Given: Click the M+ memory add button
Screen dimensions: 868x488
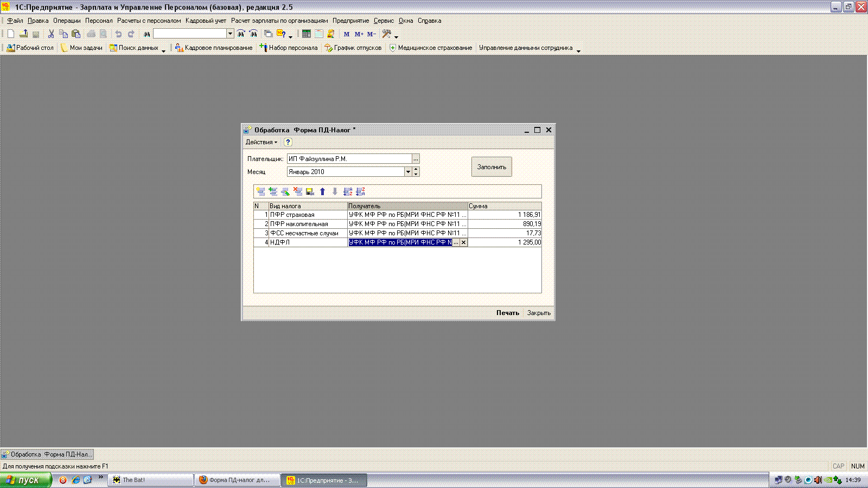Looking at the screenshot, I should (x=359, y=34).
